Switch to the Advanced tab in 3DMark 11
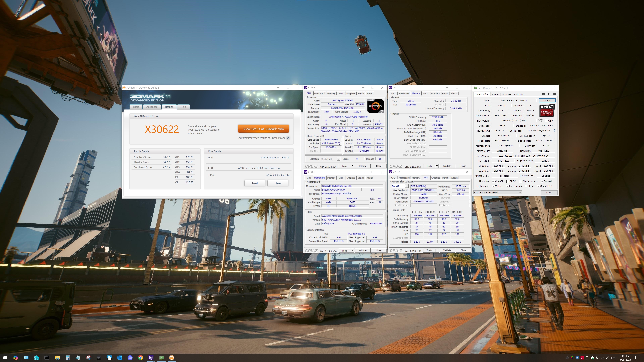The height and width of the screenshot is (362, 644). [x=152, y=107]
